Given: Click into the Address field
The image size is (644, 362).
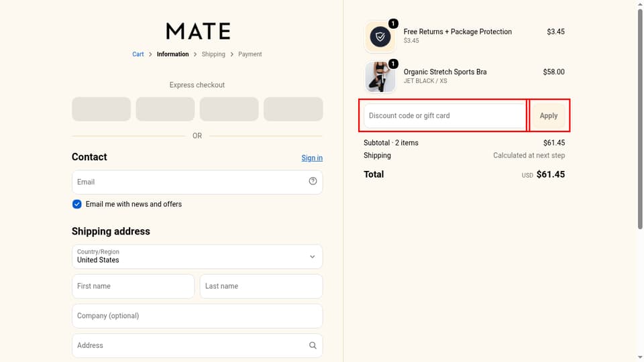Looking at the screenshot, I should click(197, 346).
